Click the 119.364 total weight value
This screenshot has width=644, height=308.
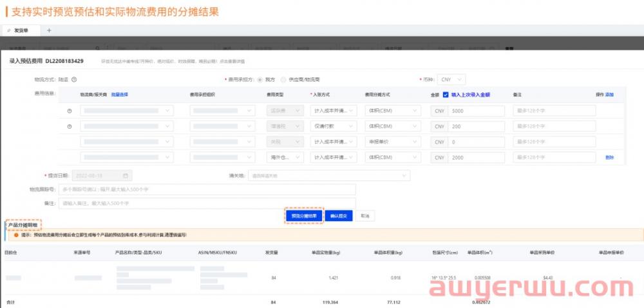pyautogui.click(x=330, y=303)
